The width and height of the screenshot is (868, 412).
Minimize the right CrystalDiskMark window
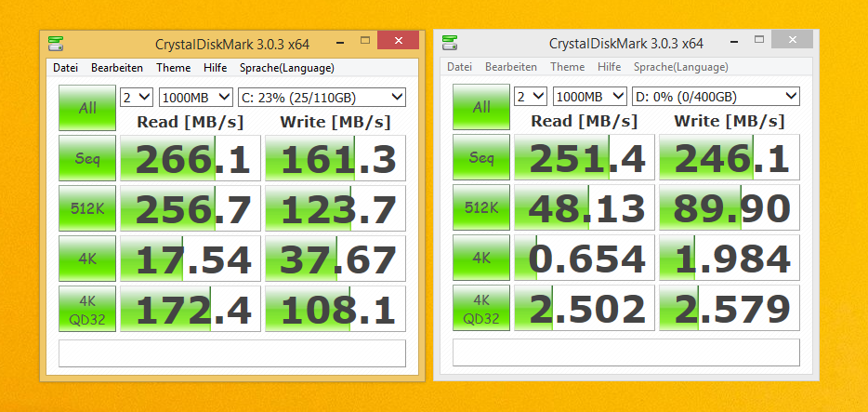(x=734, y=40)
